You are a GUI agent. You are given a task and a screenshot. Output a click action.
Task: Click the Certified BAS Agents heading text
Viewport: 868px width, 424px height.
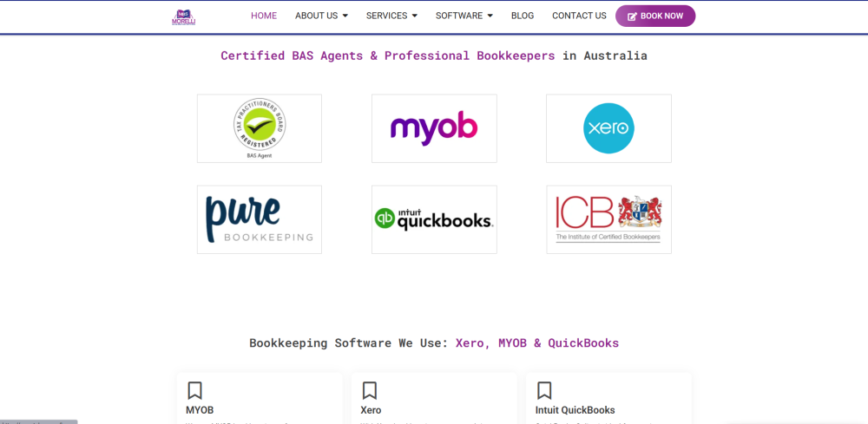point(434,55)
